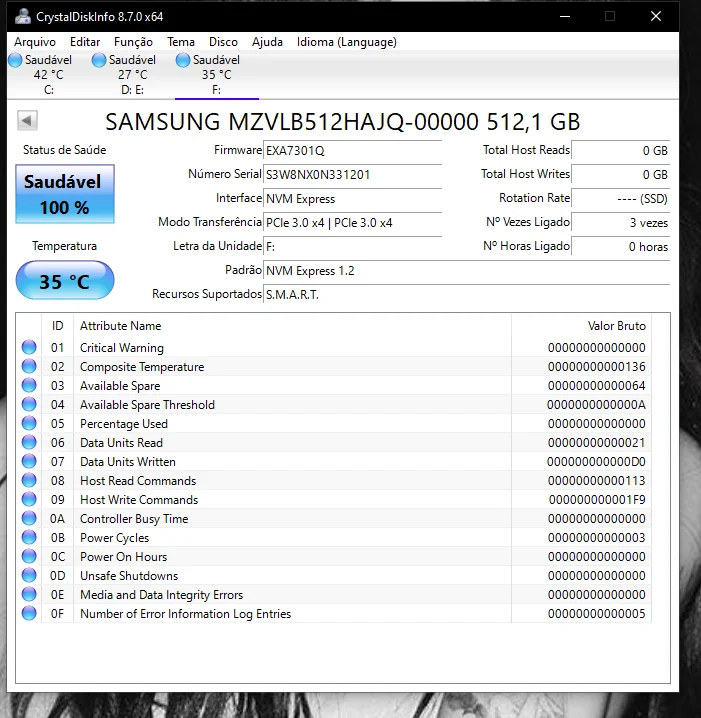Click the status orb for Host Read Commands
The height and width of the screenshot is (718, 701).
click(29, 480)
